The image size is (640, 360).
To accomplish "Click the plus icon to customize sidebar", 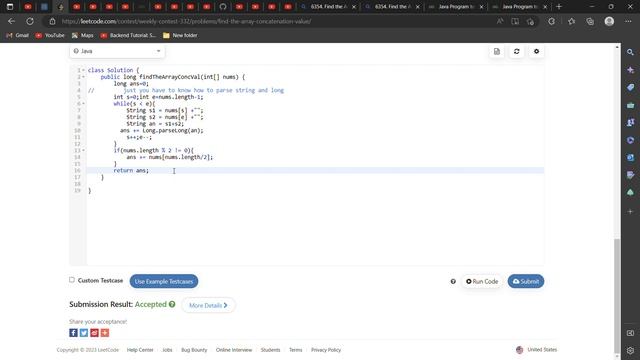I will point(630,211).
